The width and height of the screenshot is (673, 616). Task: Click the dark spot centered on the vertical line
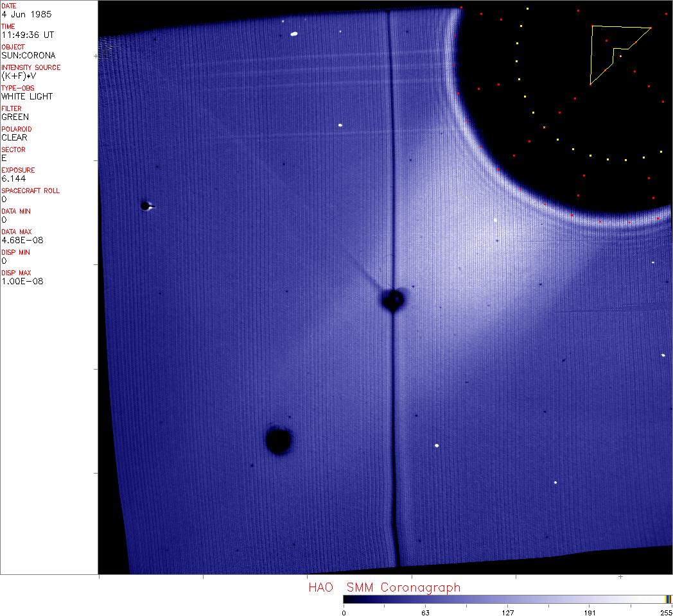pos(392,299)
